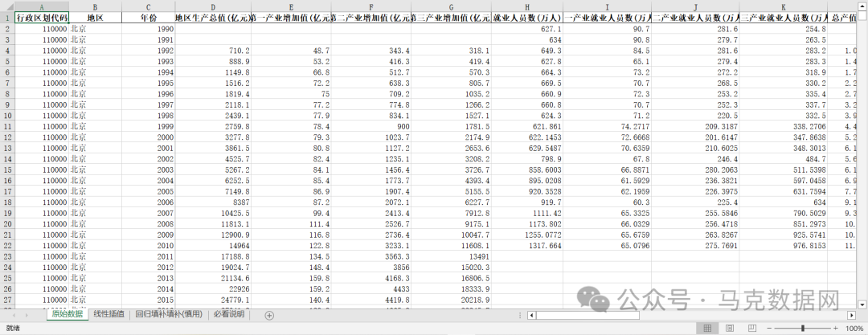This screenshot has width=868, height=335.
Task: Select GDP cell 22926
Action: [x=213, y=289]
